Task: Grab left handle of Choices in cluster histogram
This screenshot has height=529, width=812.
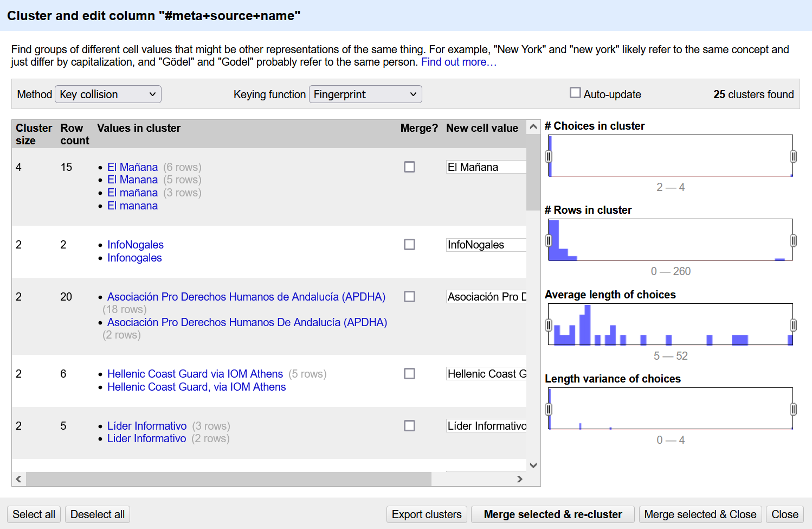Action: tap(549, 156)
